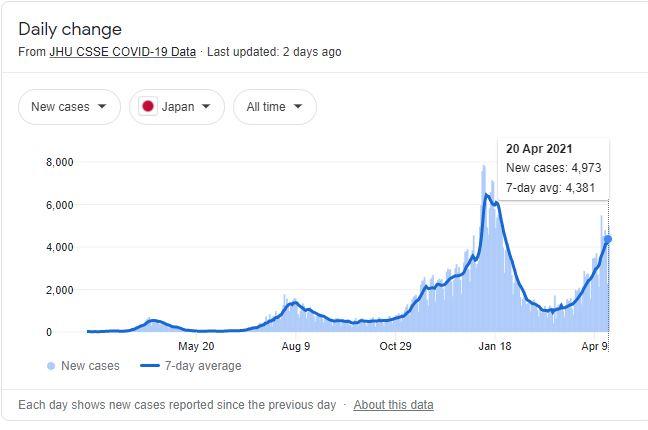Open the About this data link
Image resolution: width=648 pixels, height=430 pixels.
[x=393, y=405]
